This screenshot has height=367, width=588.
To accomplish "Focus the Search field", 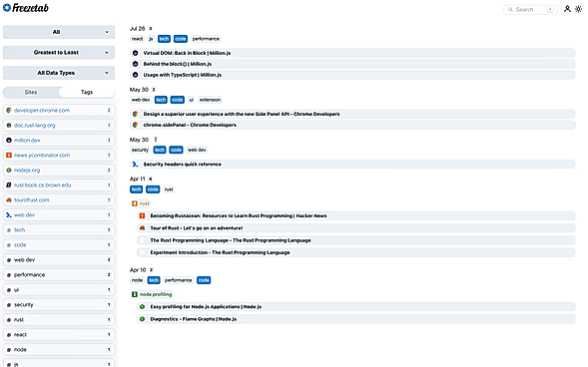I will coord(530,9).
